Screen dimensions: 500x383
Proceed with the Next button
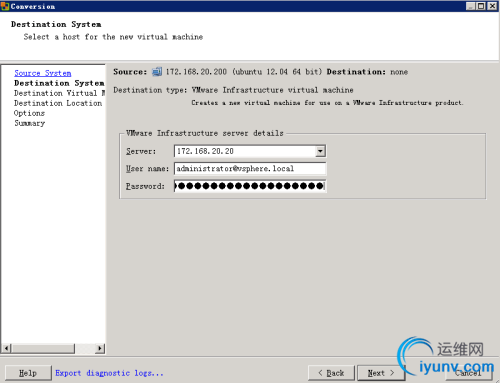381,373
